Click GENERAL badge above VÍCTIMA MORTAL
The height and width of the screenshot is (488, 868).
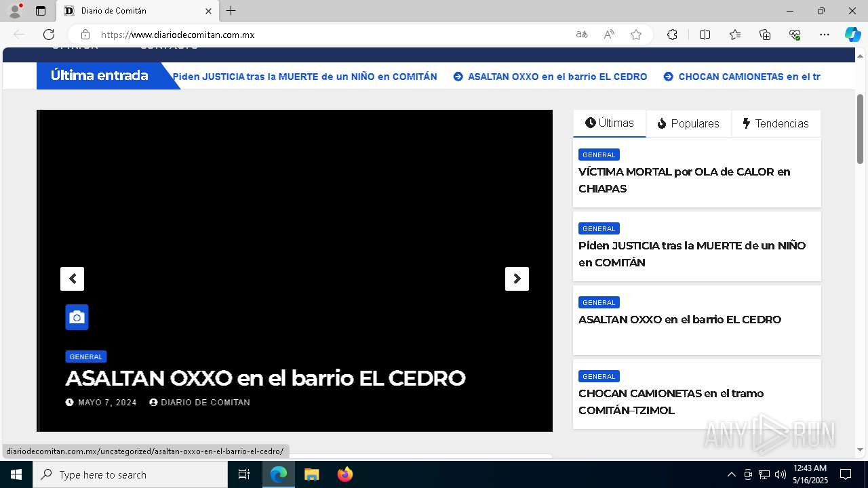[599, 155]
